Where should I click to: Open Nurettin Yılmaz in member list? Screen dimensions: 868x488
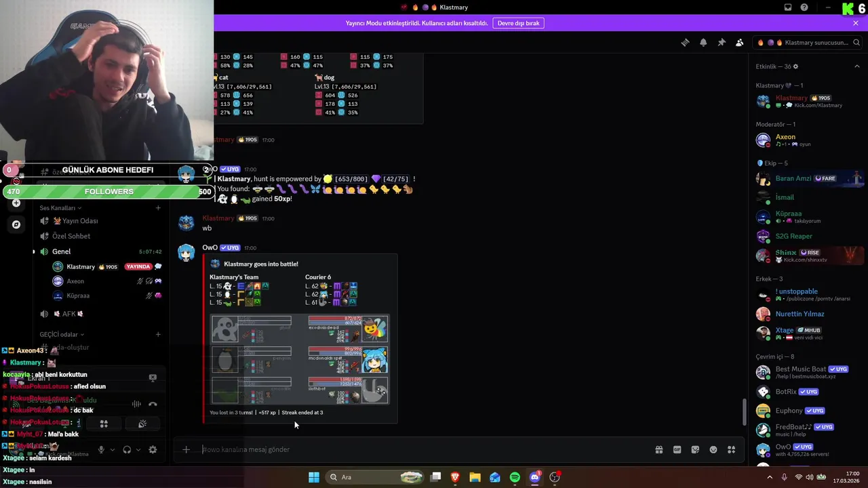click(x=808, y=314)
